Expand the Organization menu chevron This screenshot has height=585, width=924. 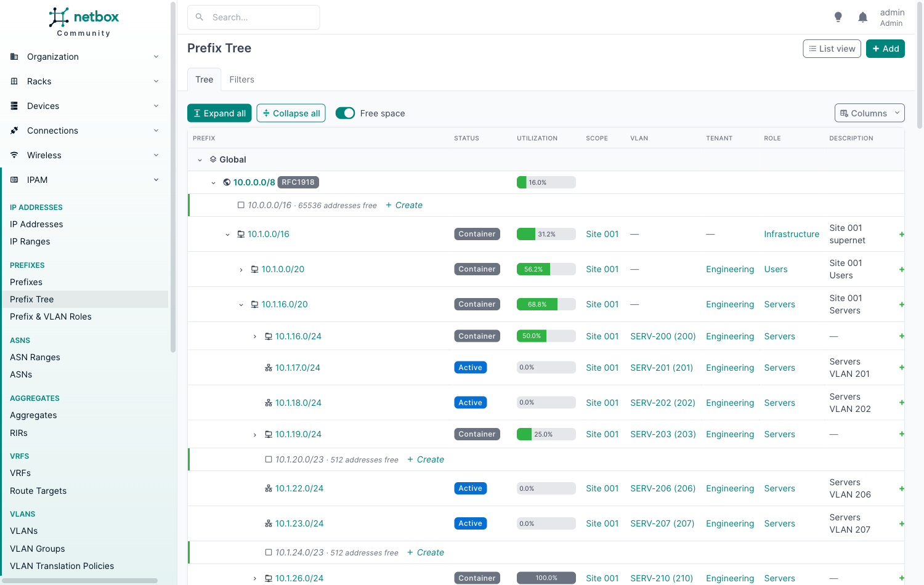point(156,57)
